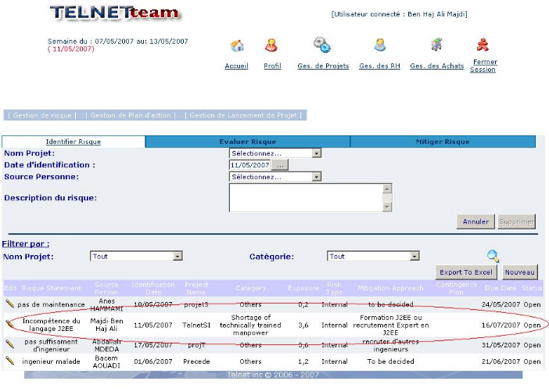Viewport: 549px width, 392px height.
Task: Edit the 'pas de maintenance' risk row pencil
Action: (10, 303)
